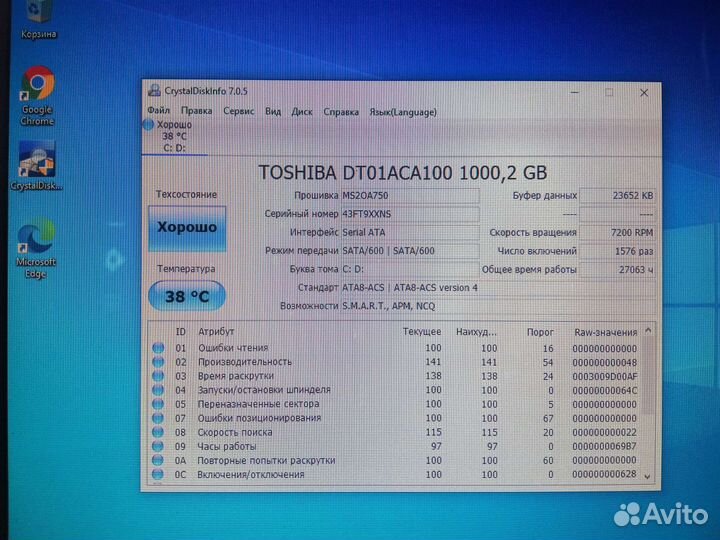Open the Диск menu
The width and height of the screenshot is (720, 540).
pos(302,112)
